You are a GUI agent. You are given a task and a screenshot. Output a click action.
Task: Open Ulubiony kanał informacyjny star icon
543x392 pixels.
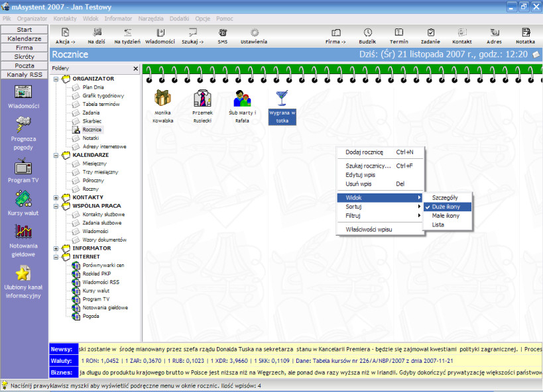(x=23, y=281)
